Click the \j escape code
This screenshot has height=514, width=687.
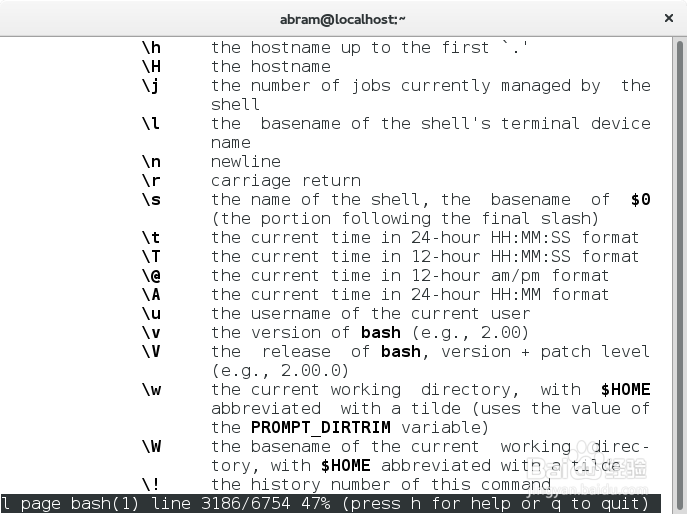(150, 86)
